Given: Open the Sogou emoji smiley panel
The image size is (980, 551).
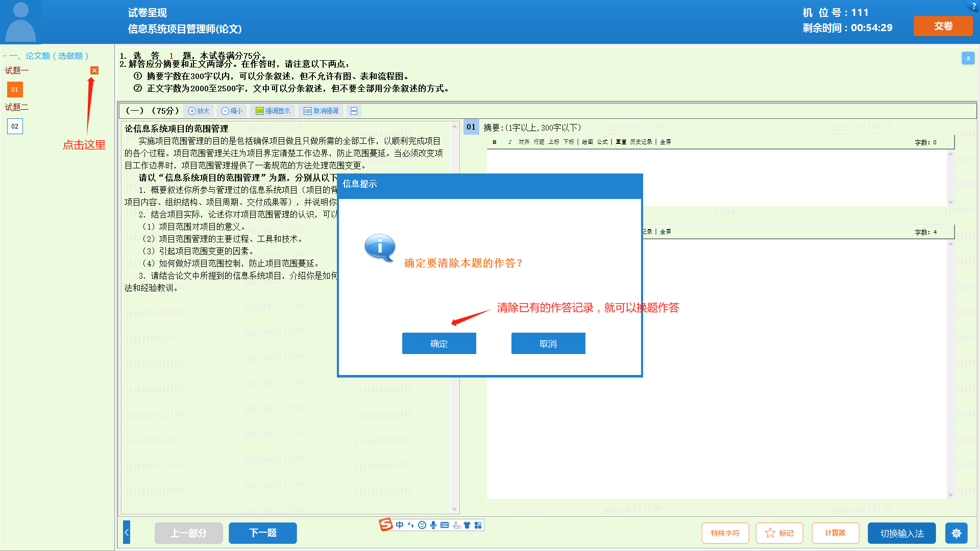Looking at the screenshot, I should [422, 525].
